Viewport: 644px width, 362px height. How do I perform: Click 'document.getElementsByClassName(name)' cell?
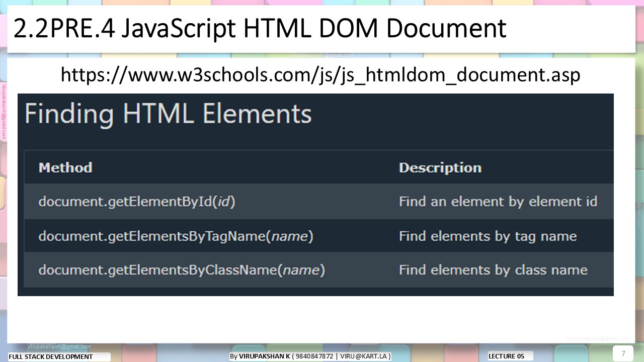[182, 270]
